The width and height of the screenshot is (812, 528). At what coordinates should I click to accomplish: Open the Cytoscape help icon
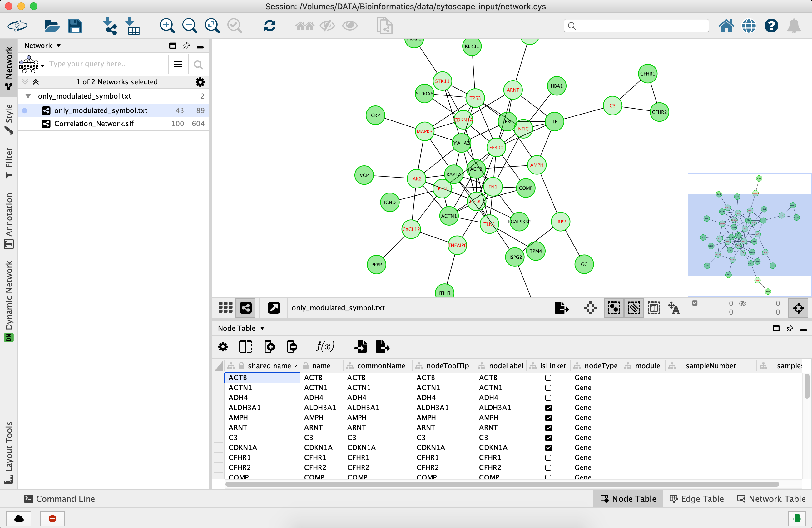771,26
